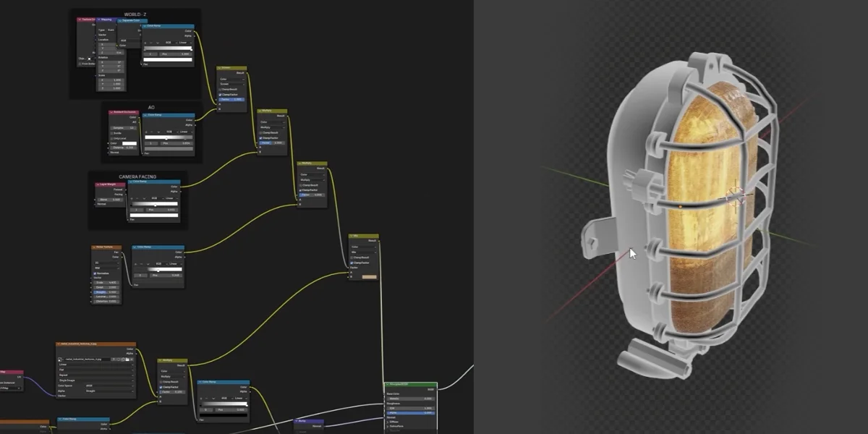The image size is (868, 434).
Task: Click the Color swatch on the Ambient Occlusion node
Action: point(129,143)
